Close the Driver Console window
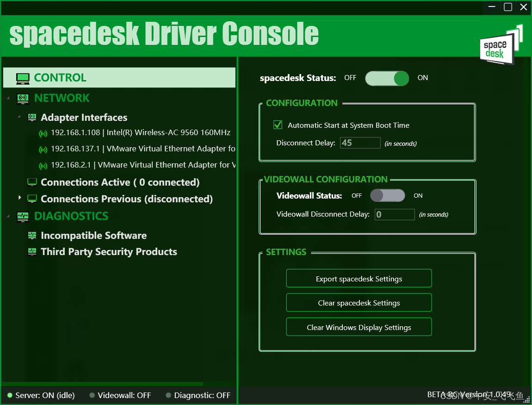 (524, 7)
